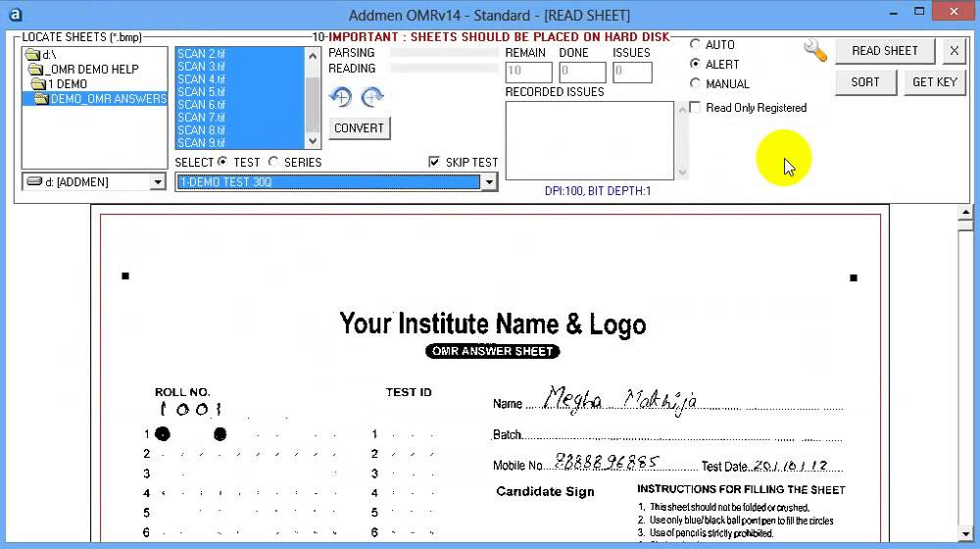Click the rotate-left icon above CONVERT
This screenshot has height=549, width=980.
tap(341, 97)
